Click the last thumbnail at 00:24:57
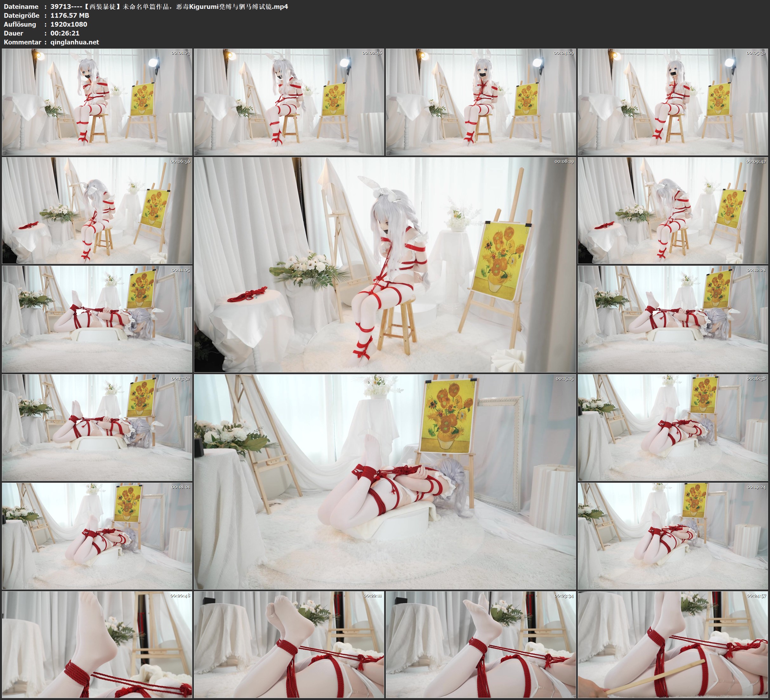770x700 pixels. click(x=673, y=644)
